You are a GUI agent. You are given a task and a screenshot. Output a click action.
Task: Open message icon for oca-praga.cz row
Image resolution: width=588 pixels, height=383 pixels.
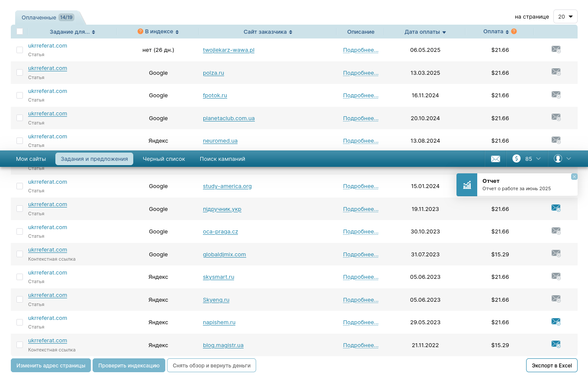click(x=556, y=231)
